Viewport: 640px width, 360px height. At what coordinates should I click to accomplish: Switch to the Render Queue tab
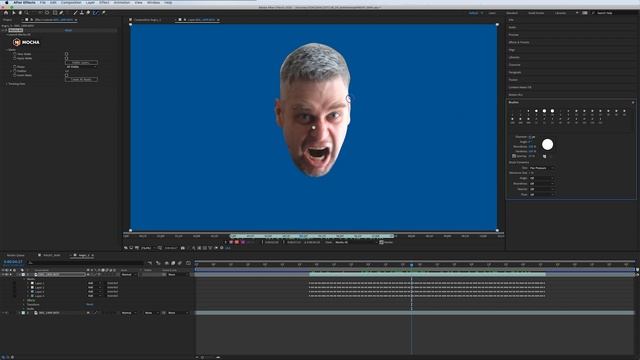16,255
